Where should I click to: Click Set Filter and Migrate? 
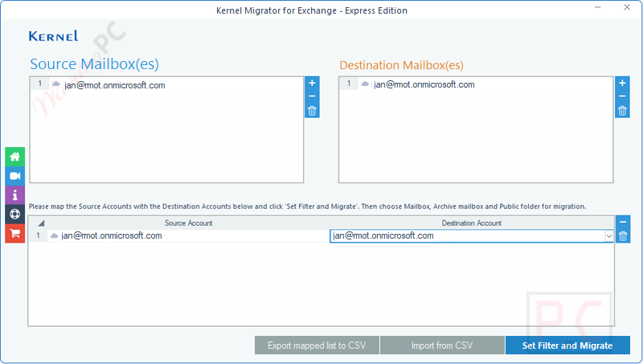tap(567, 346)
